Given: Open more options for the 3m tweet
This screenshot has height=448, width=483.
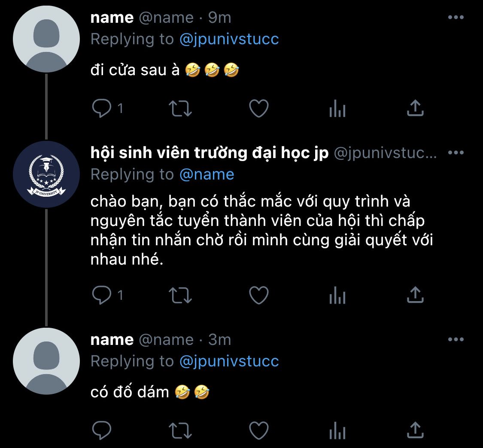Looking at the screenshot, I should (456, 339).
